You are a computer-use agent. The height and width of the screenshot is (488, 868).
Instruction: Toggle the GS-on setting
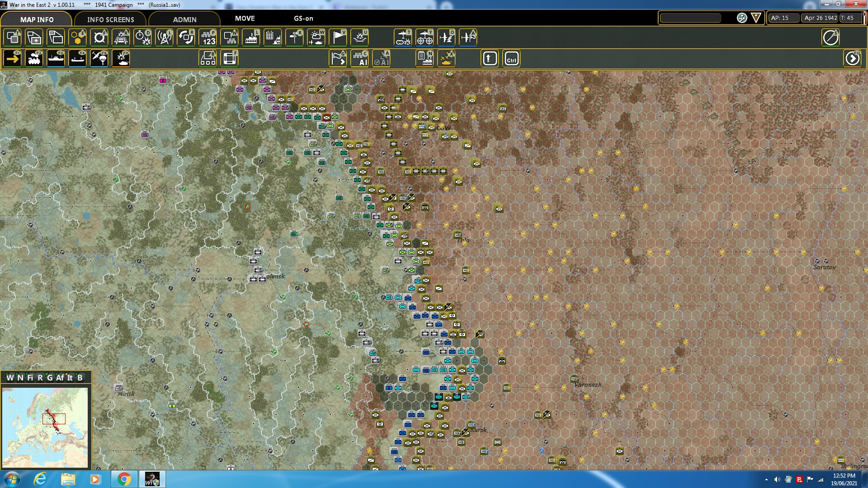point(303,19)
